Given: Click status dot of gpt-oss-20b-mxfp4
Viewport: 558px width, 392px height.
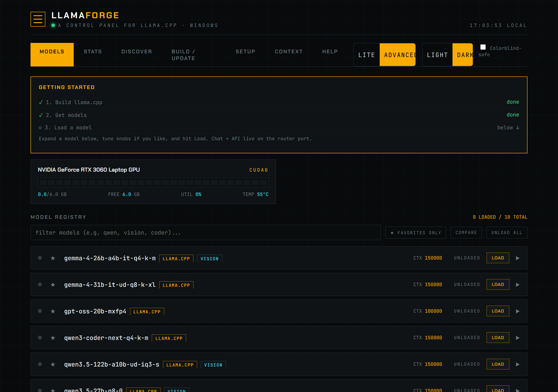Looking at the screenshot, I should 40,311.
